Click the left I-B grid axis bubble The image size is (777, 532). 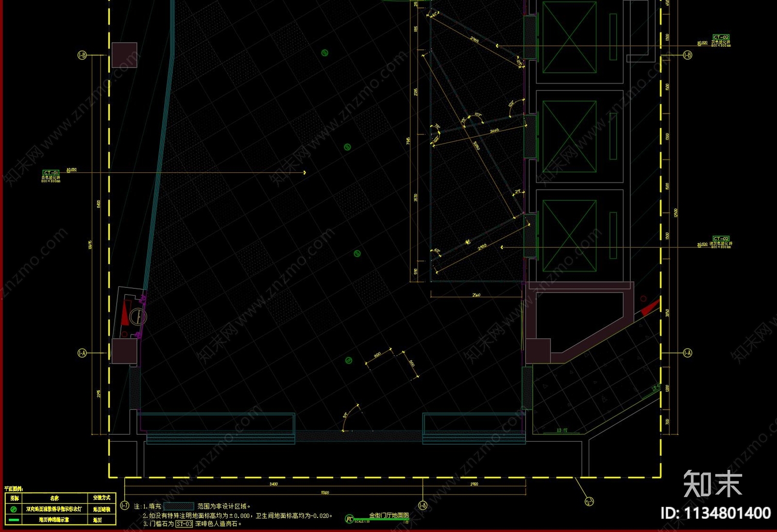tap(82, 55)
